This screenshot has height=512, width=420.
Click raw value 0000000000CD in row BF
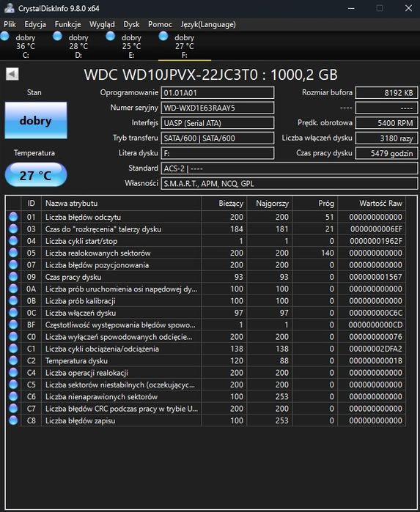375,325
